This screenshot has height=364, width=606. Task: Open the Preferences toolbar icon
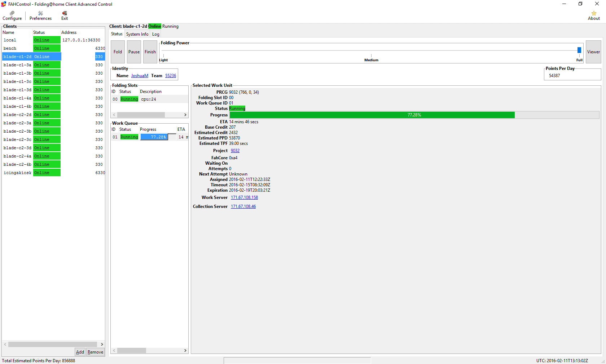click(x=40, y=15)
